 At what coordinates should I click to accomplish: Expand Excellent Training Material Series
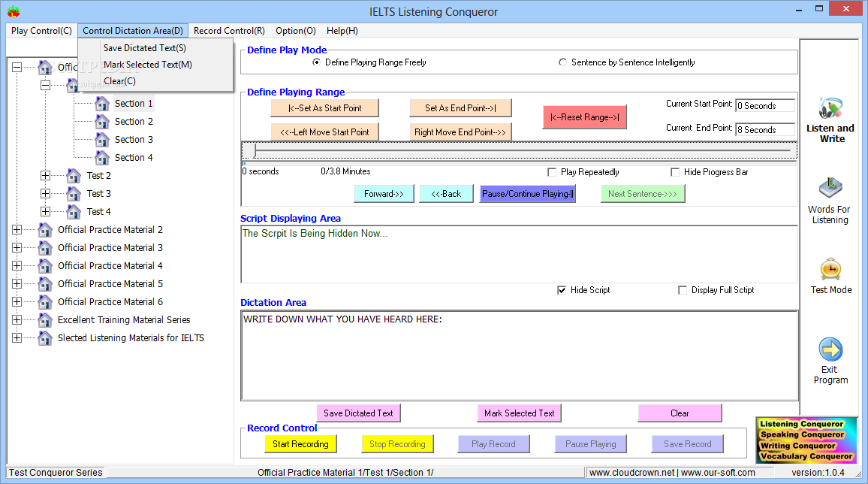coord(17,320)
